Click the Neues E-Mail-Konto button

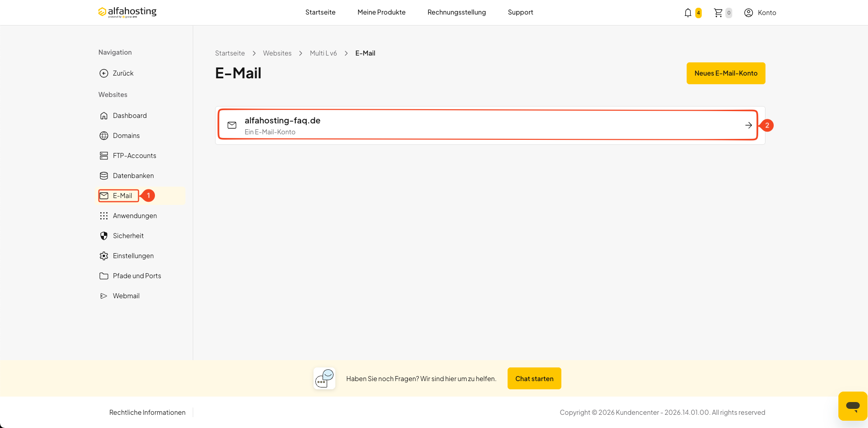click(x=726, y=73)
